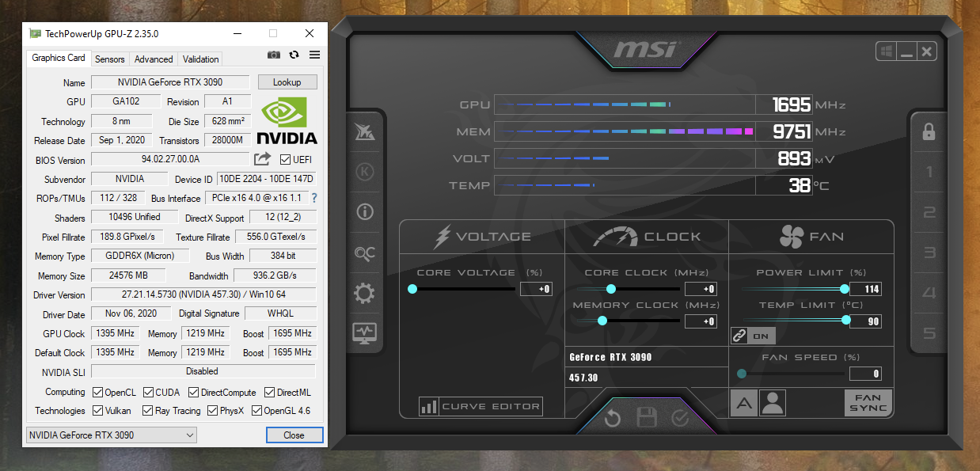Select Afterburner profile slot 4
The height and width of the screenshot is (471, 980).
pyautogui.click(x=929, y=294)
